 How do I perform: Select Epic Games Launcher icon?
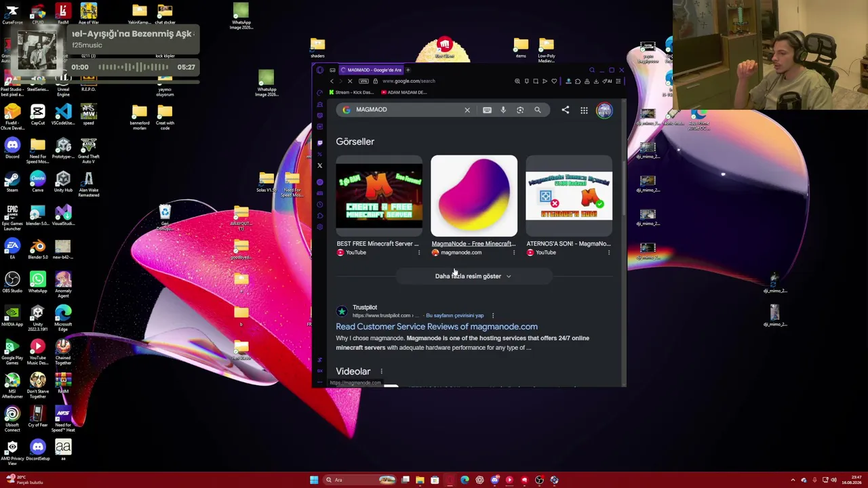pos(12,217)
